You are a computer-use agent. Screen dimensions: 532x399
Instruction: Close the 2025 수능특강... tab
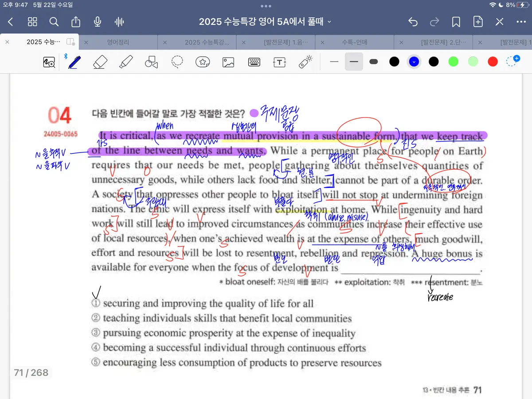[x=165, y=43]
